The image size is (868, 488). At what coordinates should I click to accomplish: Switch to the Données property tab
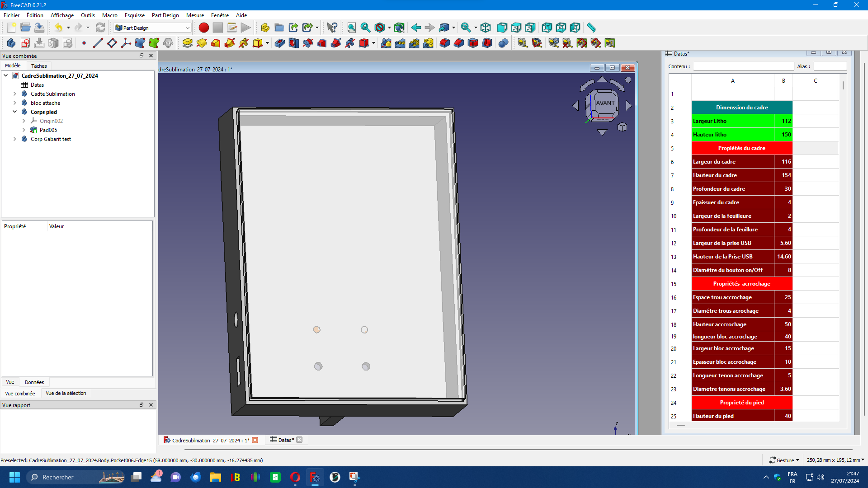[34, 382]
